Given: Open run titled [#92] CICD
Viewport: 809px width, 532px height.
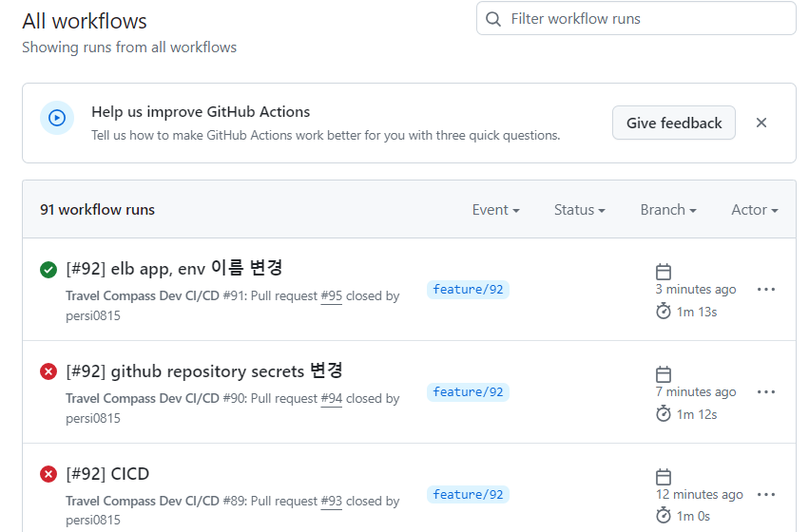Looking at the screenshot, I should pos(107,474).
